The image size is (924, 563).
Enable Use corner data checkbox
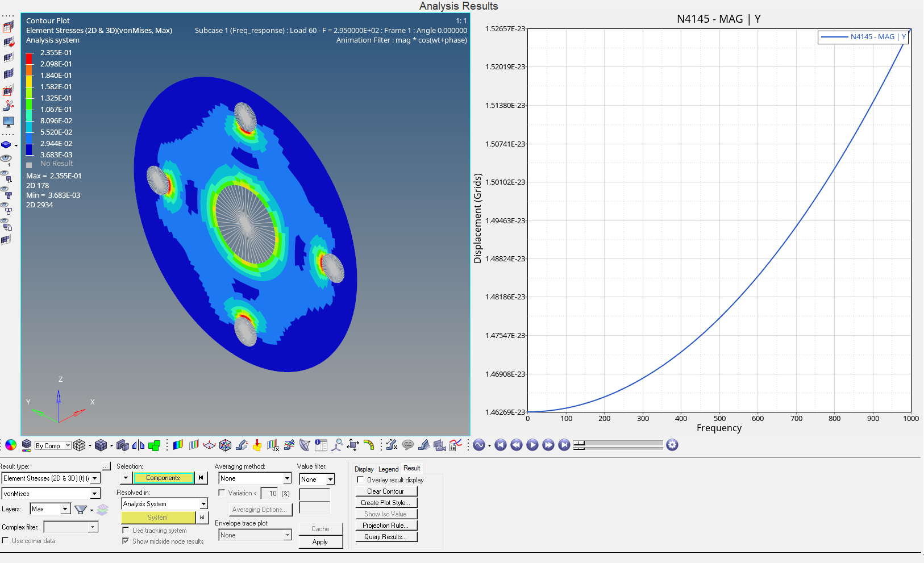point(6,540)
